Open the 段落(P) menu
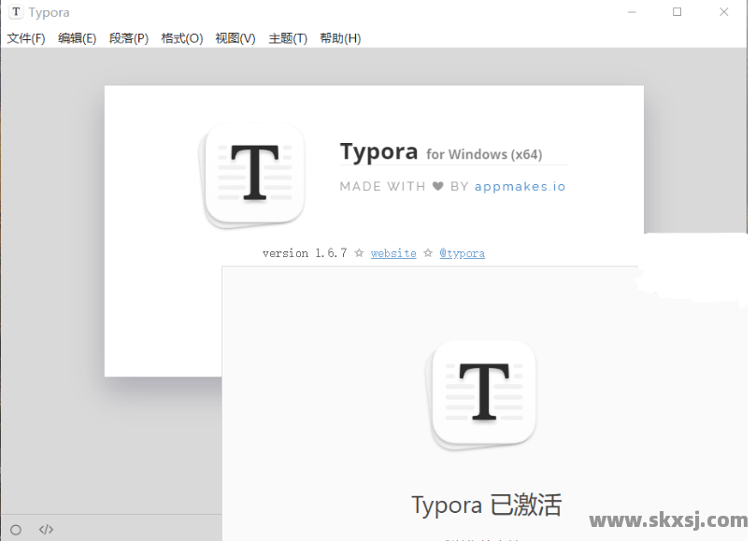This screenshot has height=541, width=756. click(x=129, y=38)
